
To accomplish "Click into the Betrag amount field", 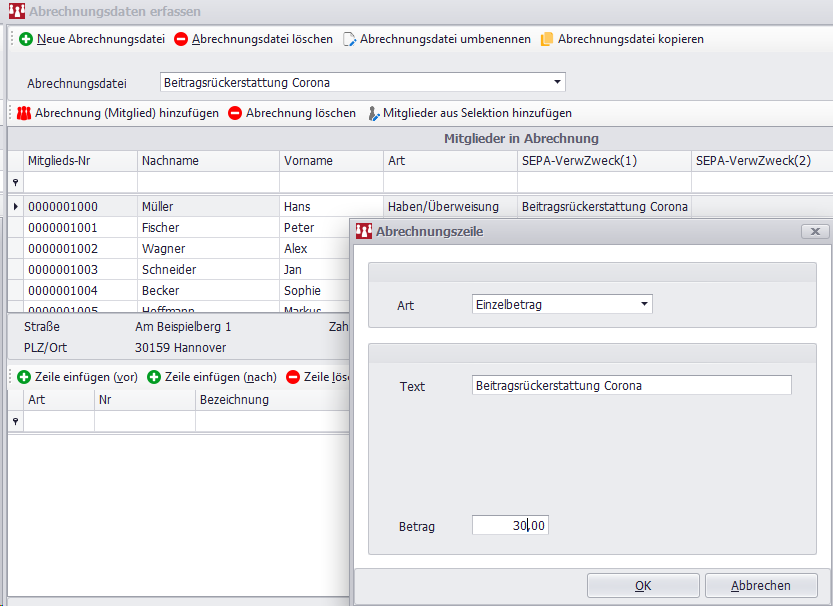I will tap(510, 525).
